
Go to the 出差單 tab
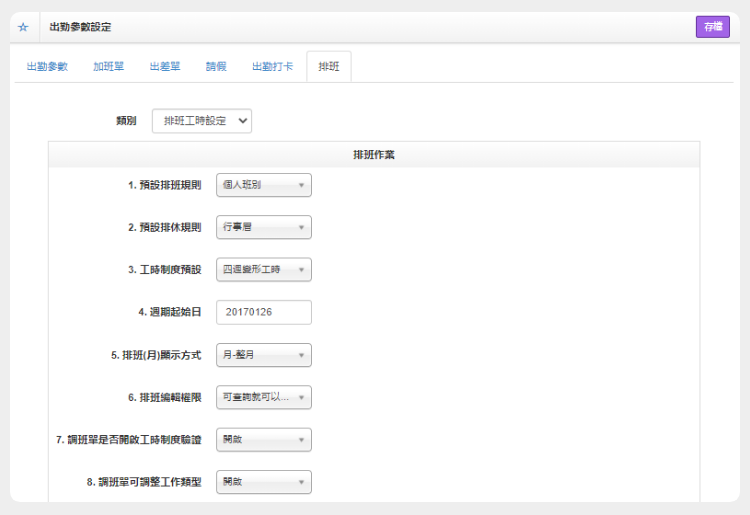coord(164,67)
